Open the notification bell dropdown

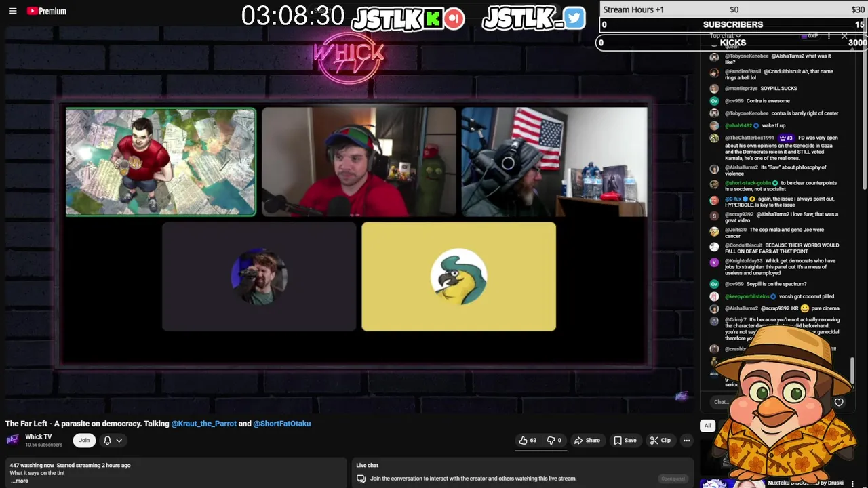113,441
